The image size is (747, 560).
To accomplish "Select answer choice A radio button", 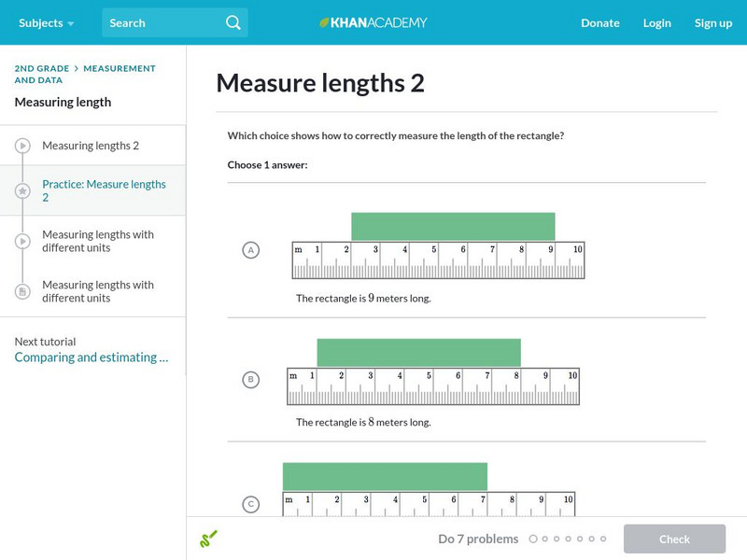I will 251,250.
